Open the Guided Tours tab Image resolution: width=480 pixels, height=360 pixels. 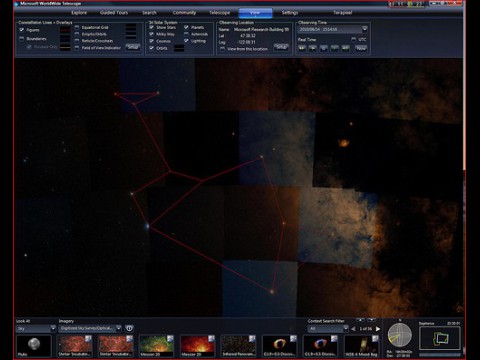114,13
